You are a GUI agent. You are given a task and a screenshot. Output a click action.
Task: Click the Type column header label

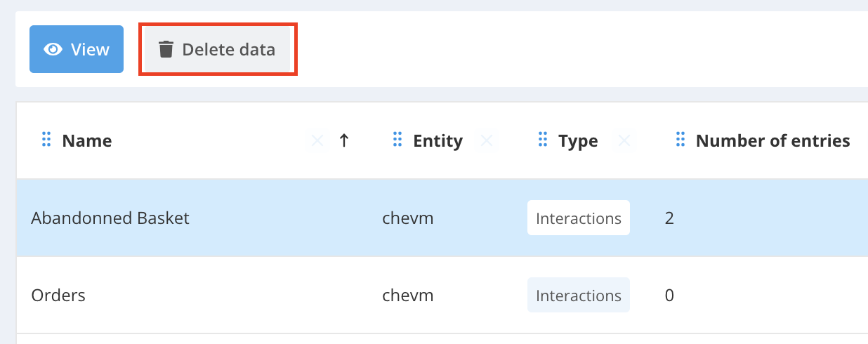[578, 141]
